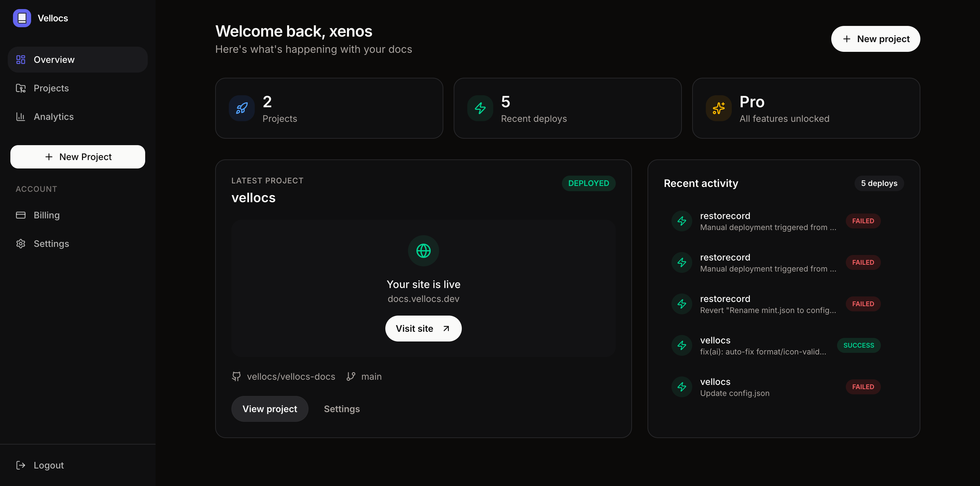Screen dimensions: 980x486
Task: Click the rocket icon on the Projects stat
Action: pyautogui.click(x=241, y=108)
